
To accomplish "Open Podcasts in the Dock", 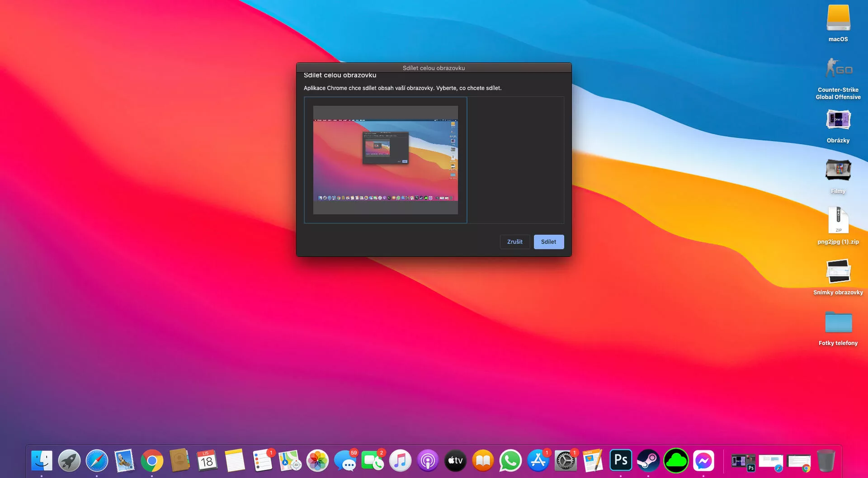I will click(x=428, y=461).
